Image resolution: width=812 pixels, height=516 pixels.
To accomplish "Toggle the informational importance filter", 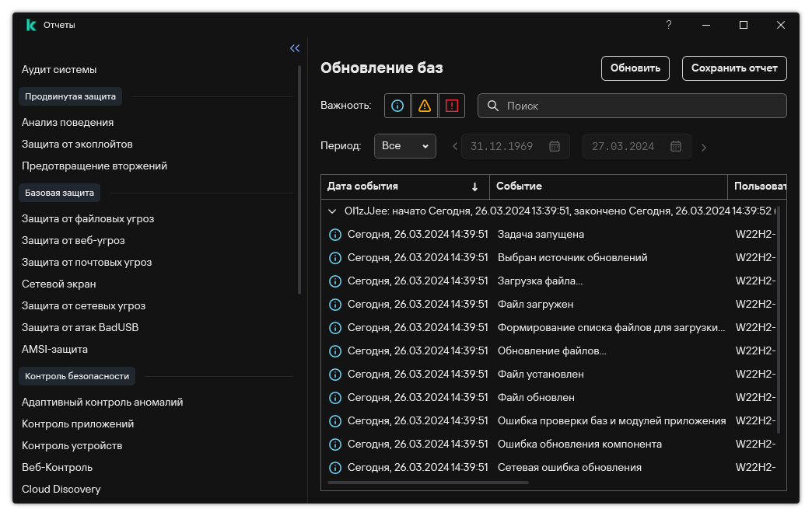I will pos(397,106).
